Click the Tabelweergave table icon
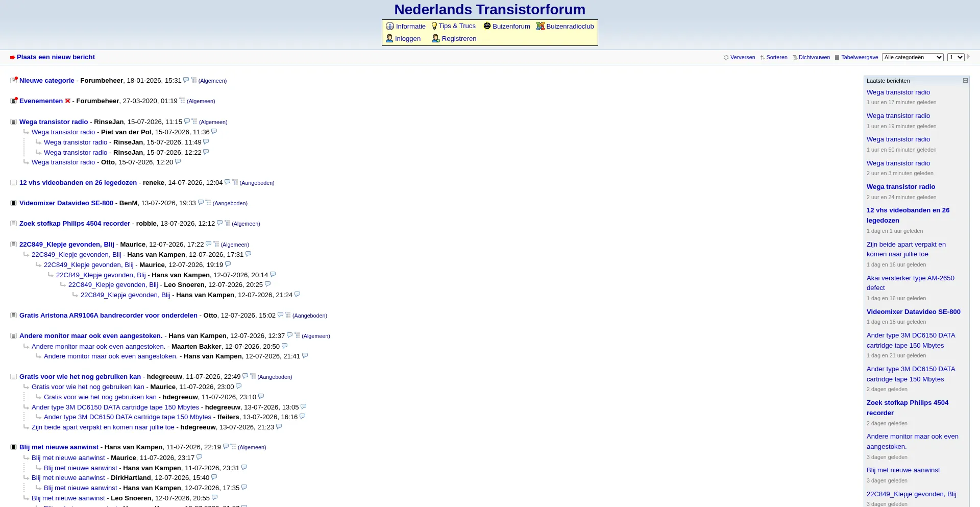Viewport: 980px width, 507px height. 837,57
